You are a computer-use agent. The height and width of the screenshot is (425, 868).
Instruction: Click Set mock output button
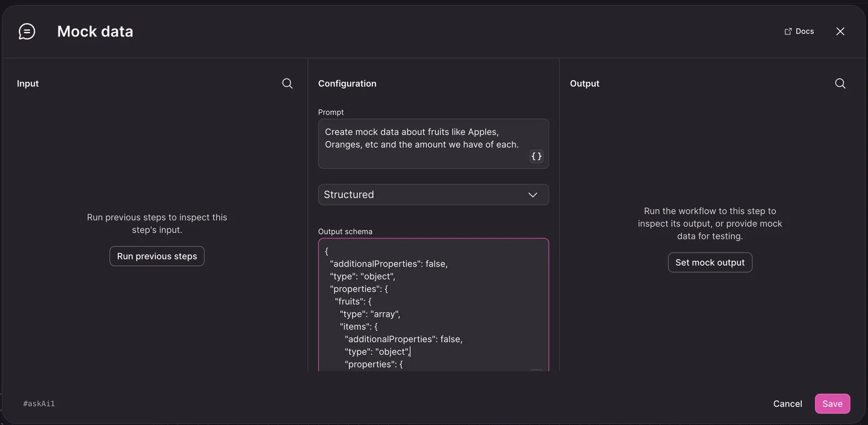[710, 263]
